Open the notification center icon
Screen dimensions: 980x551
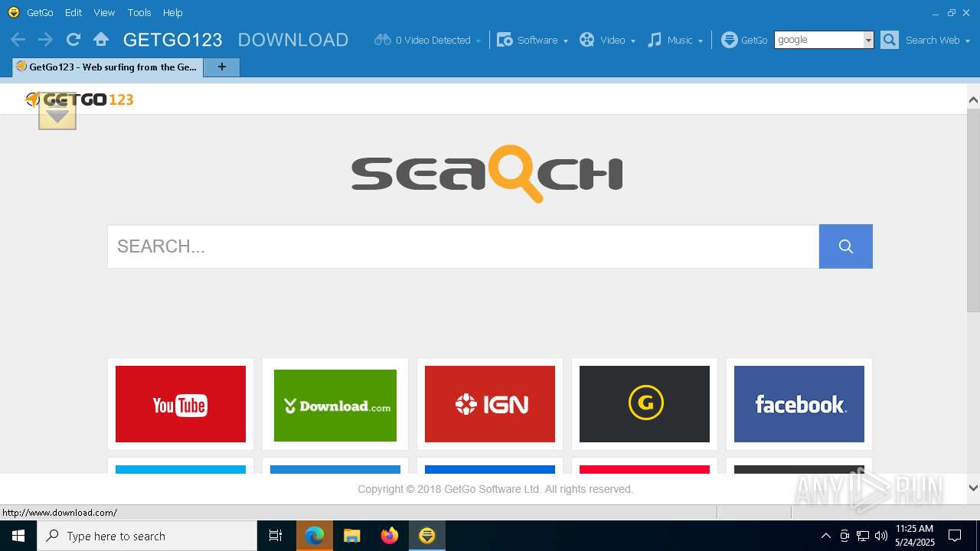955,536
